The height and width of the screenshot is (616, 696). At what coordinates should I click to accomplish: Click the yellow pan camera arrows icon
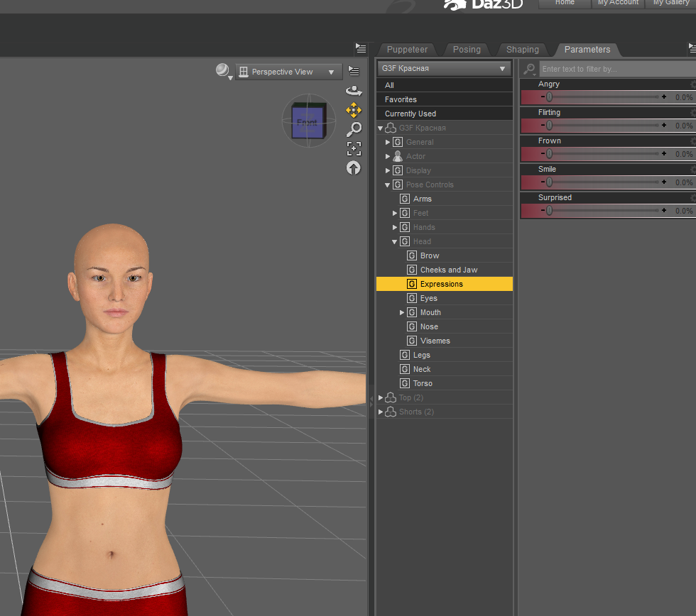tap(354, 110)
